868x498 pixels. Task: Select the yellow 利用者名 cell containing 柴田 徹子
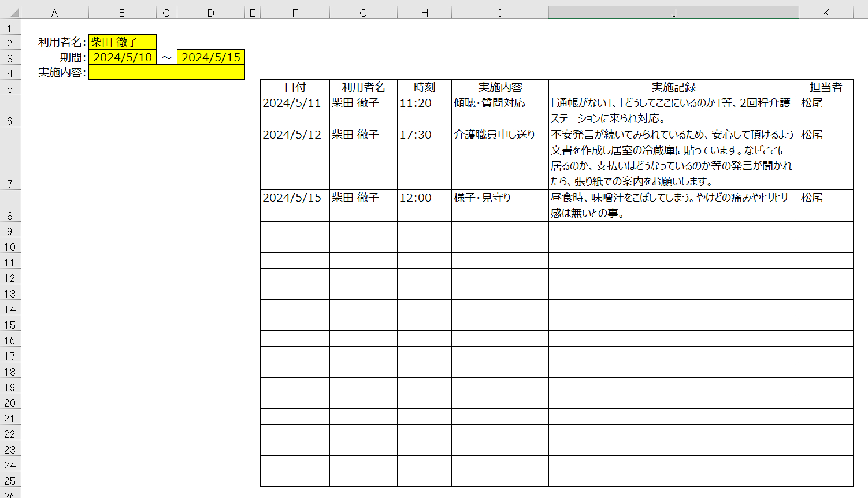pos(121,42)
